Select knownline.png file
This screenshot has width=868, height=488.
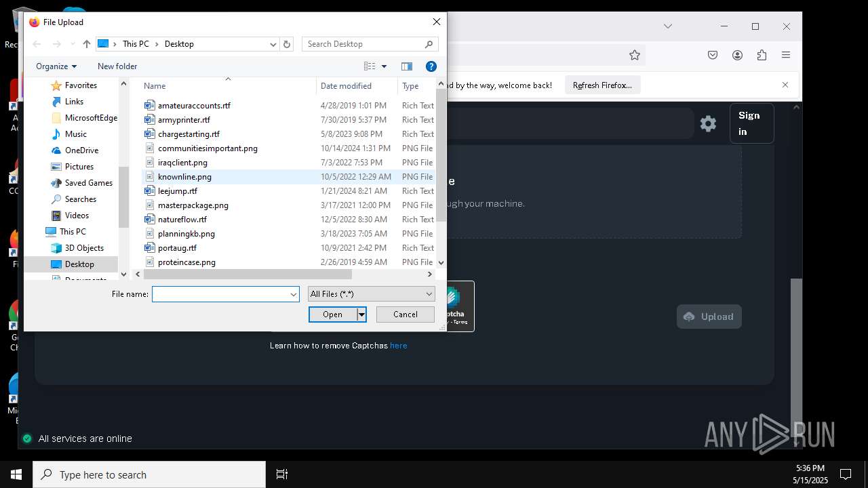pos(184,177)
